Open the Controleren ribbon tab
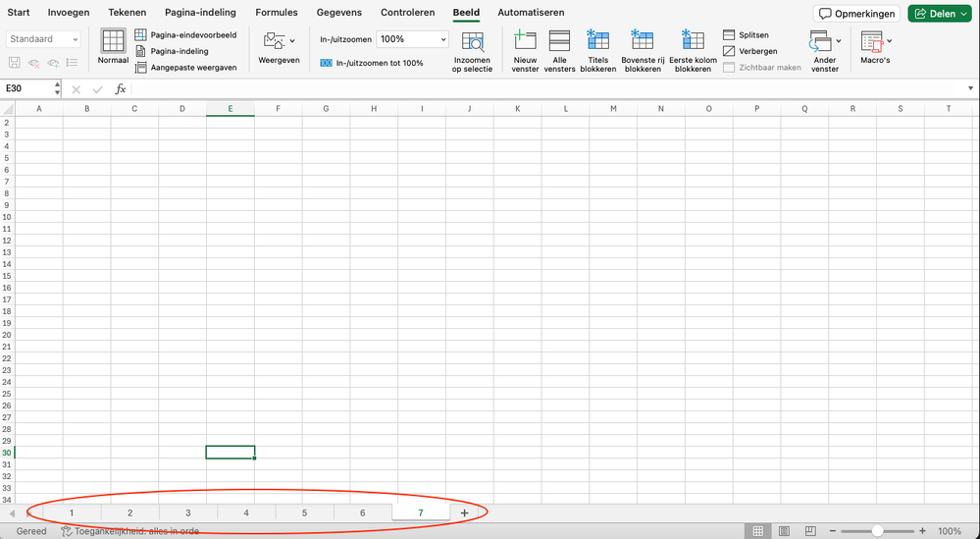Viewport: 980px width, 539px height. [407, 13]
